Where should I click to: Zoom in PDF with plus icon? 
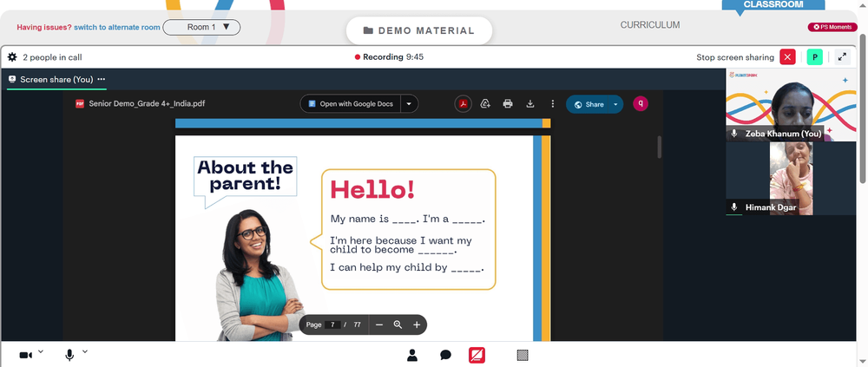coord(417,325)
